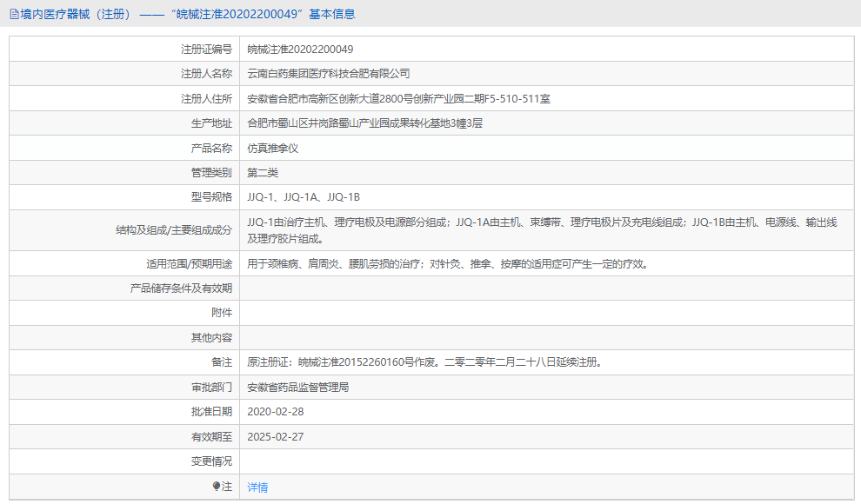Viewport: 861px width, 504px height.
Task: Click the 变更情况 label
Action: coord(211,461)
